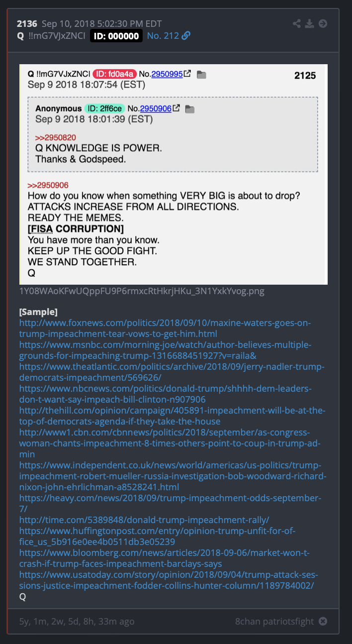Viewport: 352px width, 644px height.
Task: Click folder icon beside Q post 2950995
Action: (x=201, y=75)
